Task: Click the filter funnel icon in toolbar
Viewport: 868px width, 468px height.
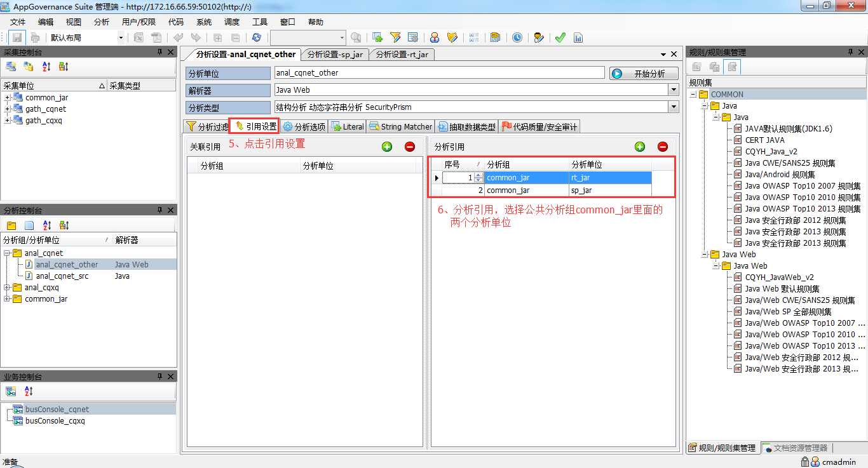Action: pos(395,37)
